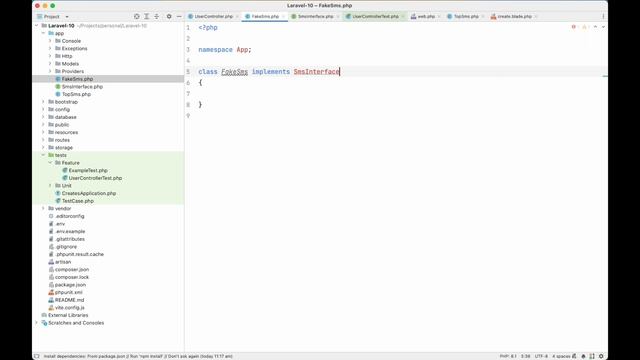Select vite.config.js file
The image size is (640, 360).
click(x=70, y=308)
